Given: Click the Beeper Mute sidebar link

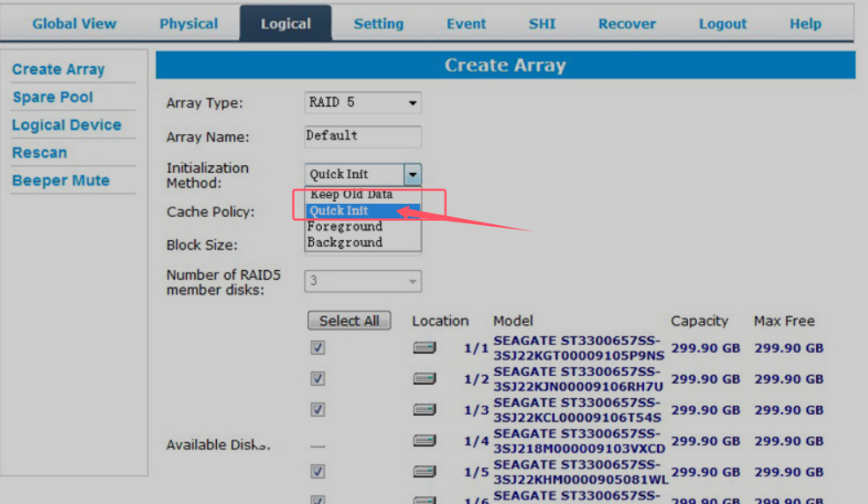Looking at the screenshot, I should click(x=61, y=180).
